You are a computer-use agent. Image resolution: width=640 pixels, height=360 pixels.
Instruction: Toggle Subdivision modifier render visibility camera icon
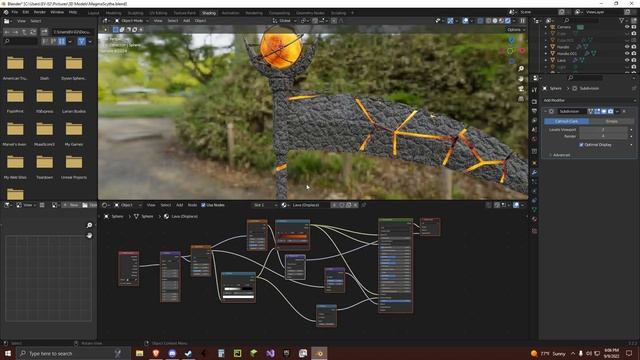(x=610, y=111)
